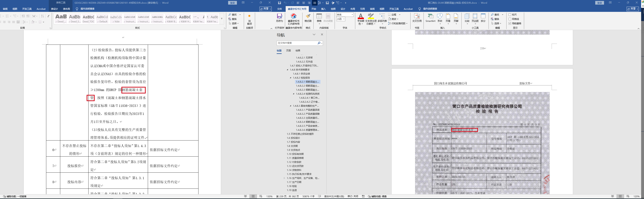The image size is (644, 199).
Task: Open the 选择 dropdown in right window
Action: 496,24
